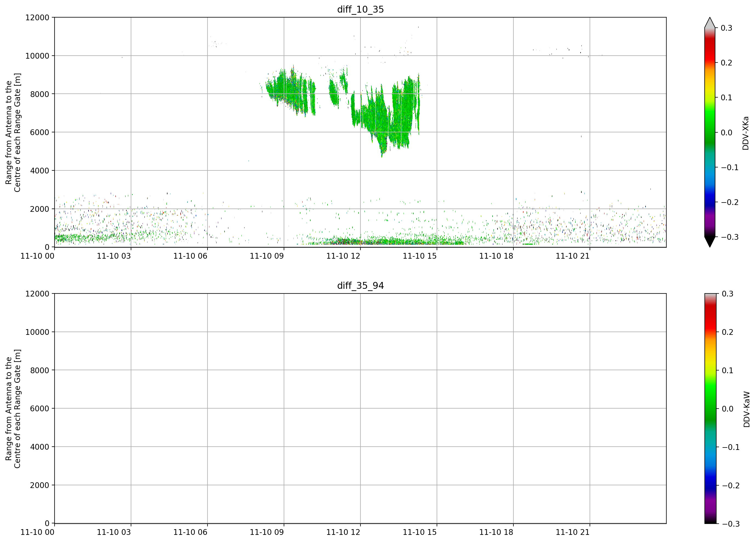The image size is (756, 542).
Task: Click the 0.0 tick on DDV-XKa colorbar
Action: pyautogui.click(x=726, y=133)
